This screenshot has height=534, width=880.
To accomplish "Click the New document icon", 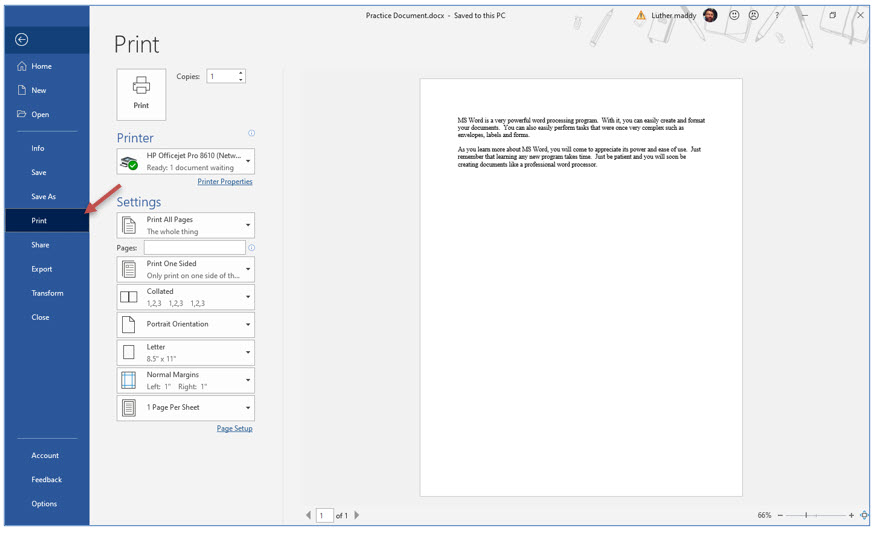I will (22, 90).
